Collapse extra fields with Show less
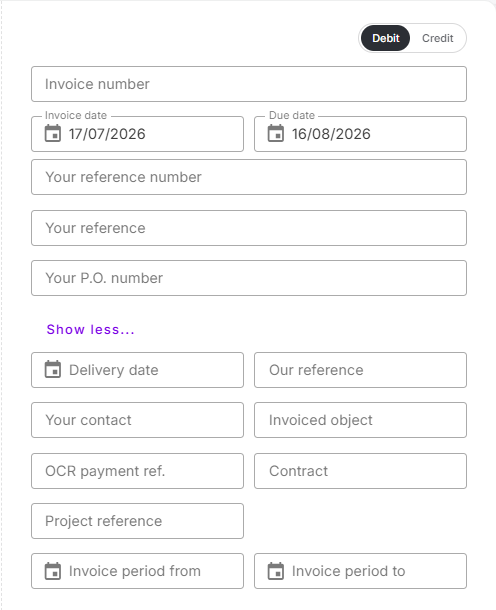Screen dimensions: 496x610 [x=90, y=330]
